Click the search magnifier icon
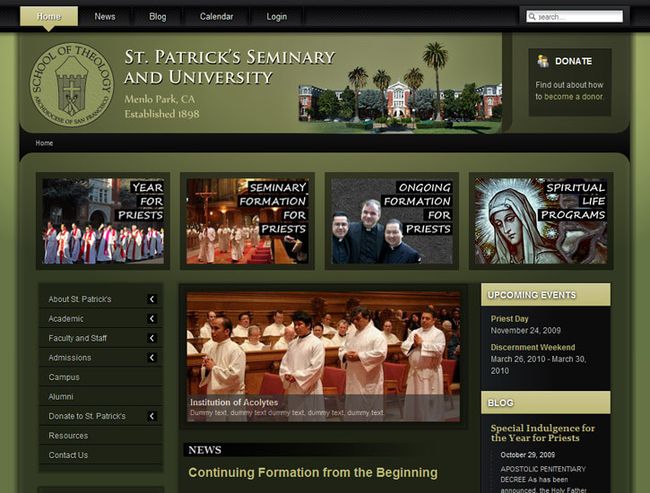650x493 pixels. (531, 16)
